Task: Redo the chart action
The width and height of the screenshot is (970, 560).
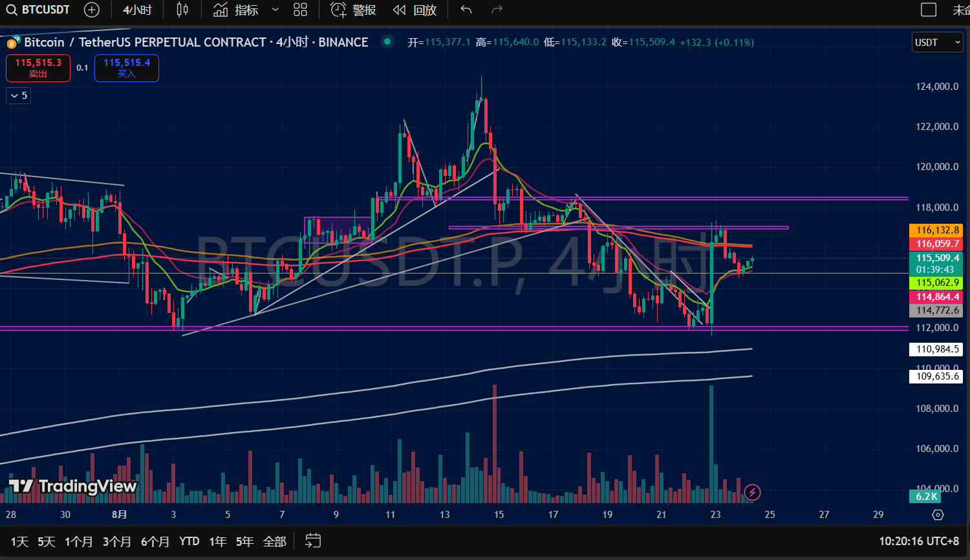Action: 497,10
